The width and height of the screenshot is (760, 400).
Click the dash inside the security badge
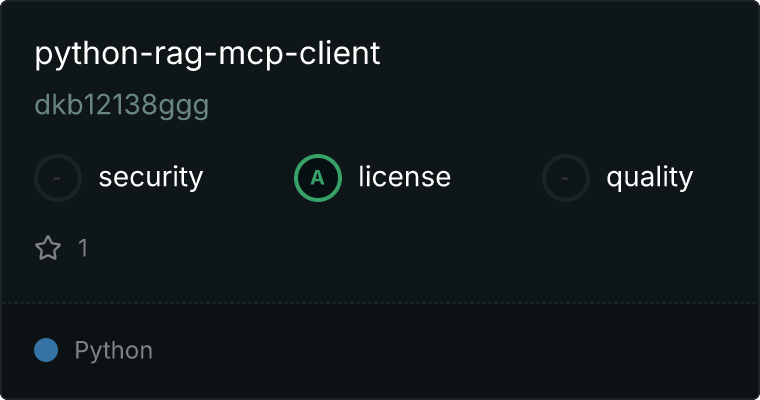click(x=57, y=178)
